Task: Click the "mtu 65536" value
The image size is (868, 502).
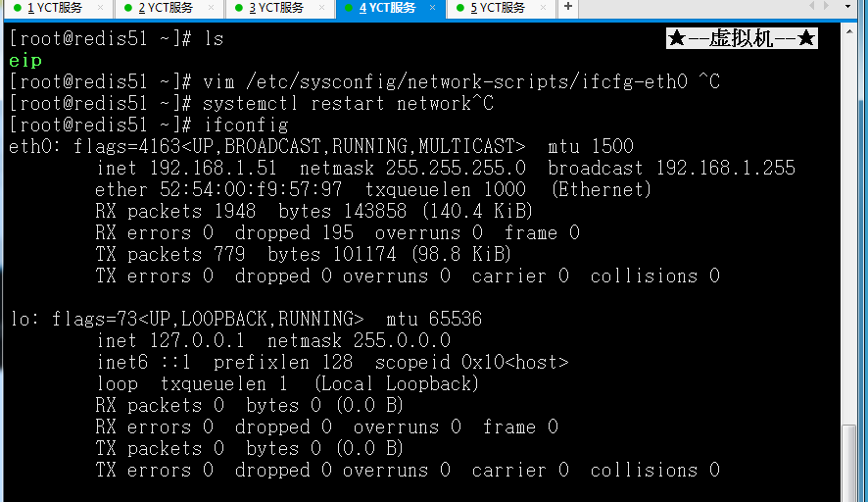Action: point(434,320)
